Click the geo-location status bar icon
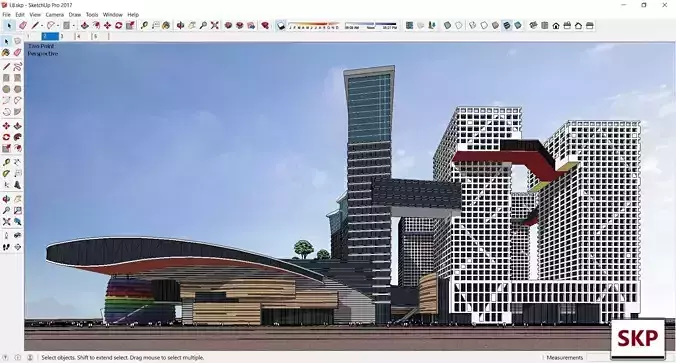676x363 pixels. (6, 357)
